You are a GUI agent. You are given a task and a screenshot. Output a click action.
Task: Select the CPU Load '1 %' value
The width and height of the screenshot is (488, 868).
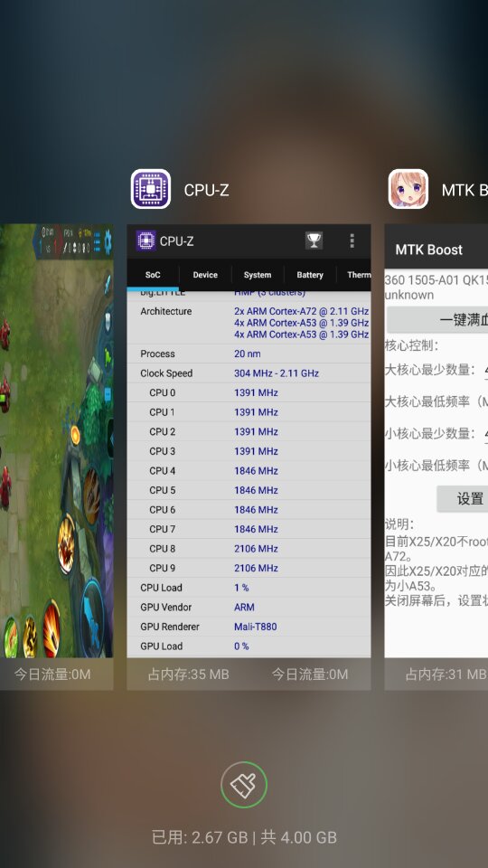coord(241,588)
